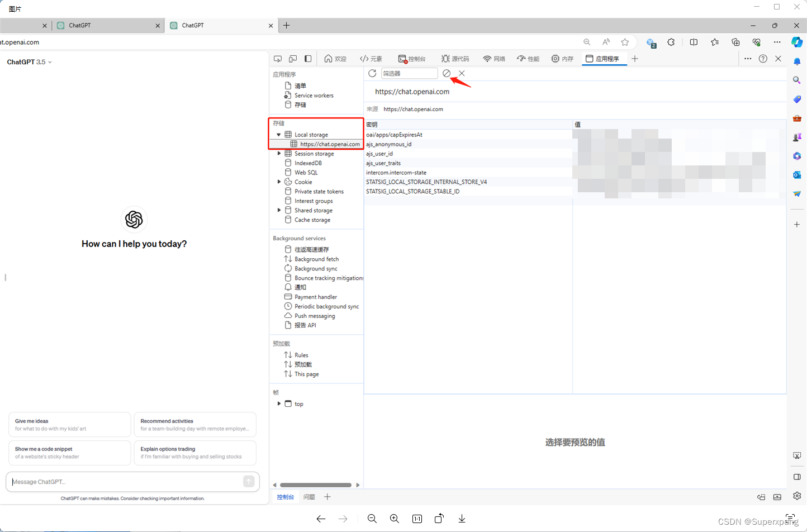Open the inspect element picker tool
This screenshot has height=532, width=807.
(x=278, y=59)
